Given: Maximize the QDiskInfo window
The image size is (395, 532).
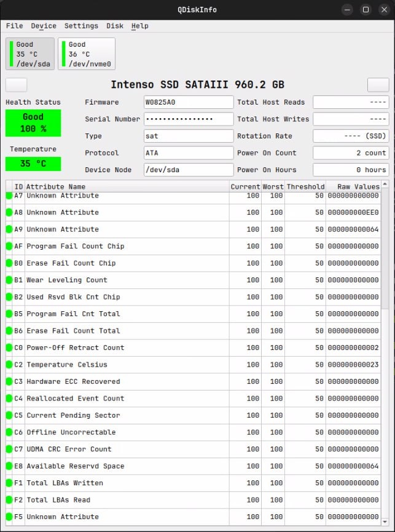Looking at the screenshot, I should pos(366,9).
